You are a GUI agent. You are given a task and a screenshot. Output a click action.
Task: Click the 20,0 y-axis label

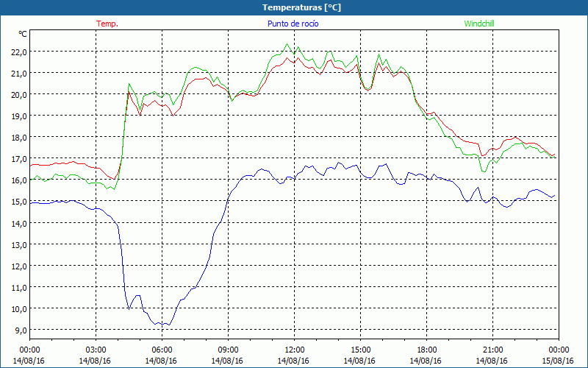click(x=19, y=95)
